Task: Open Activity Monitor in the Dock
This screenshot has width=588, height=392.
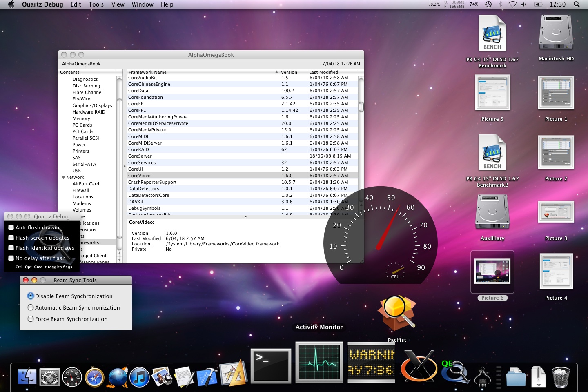Action: coord(319,362)
